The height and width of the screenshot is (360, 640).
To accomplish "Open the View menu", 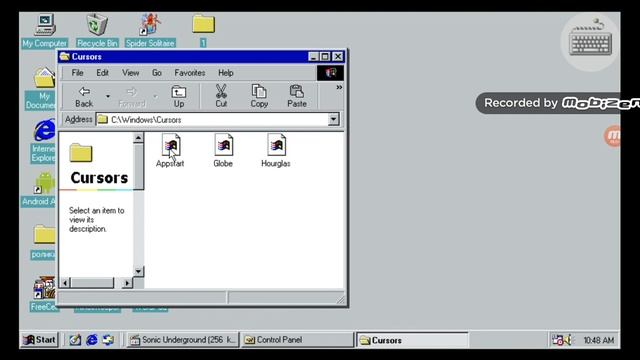I will pyautogui.click(x=131, y=73).
